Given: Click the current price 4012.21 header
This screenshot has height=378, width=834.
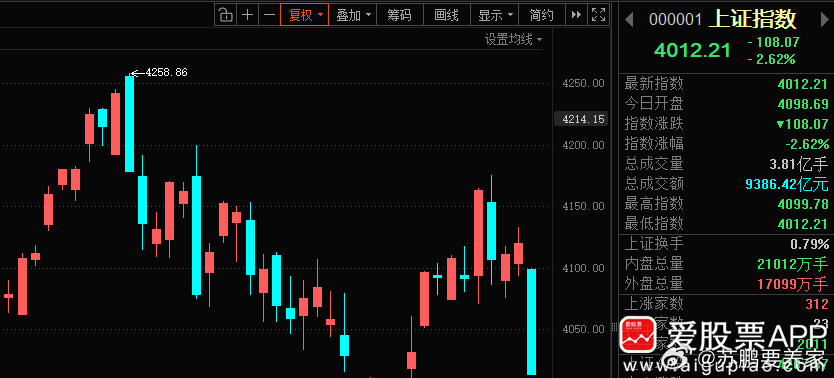Looking at the screenshot, I should (x=693, y=51).
